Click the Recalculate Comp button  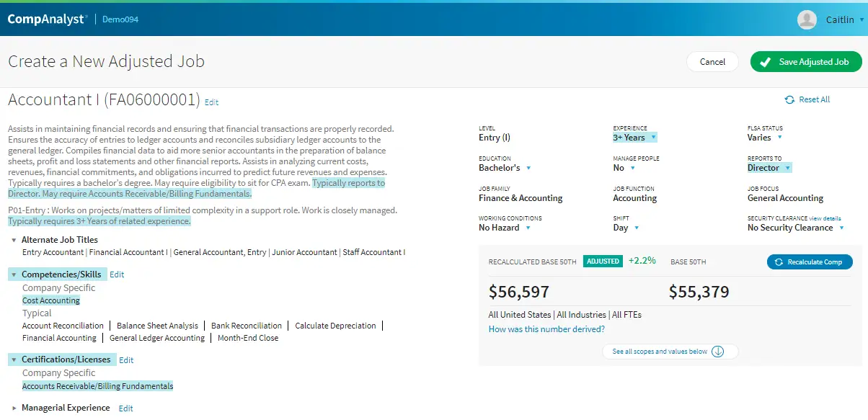point(810,262)
